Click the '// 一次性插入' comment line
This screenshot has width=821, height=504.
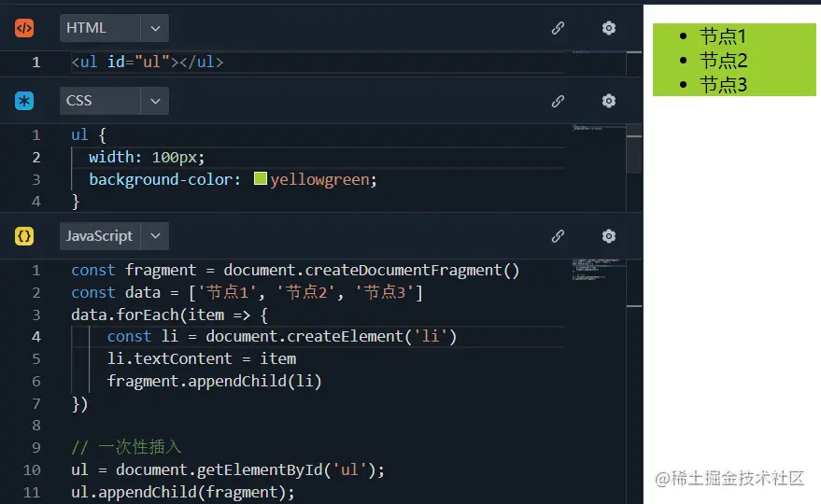coord(126,447)
